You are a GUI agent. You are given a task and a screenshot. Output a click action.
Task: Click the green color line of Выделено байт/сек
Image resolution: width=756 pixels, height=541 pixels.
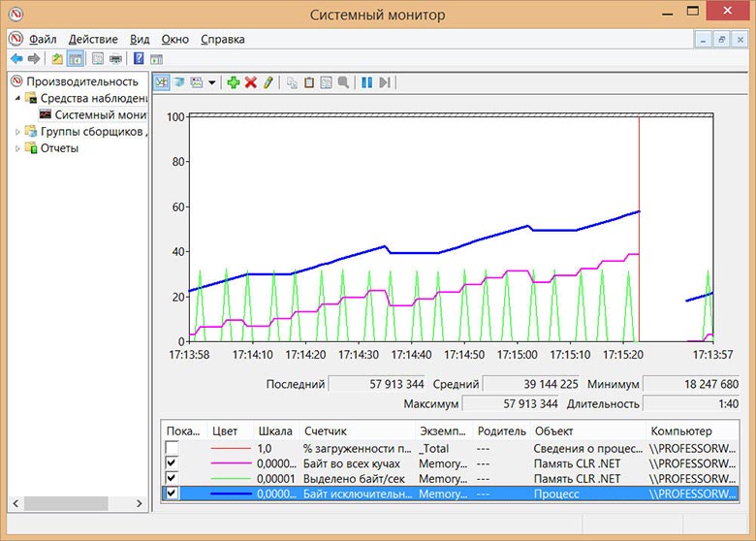[x=231, y=478]
